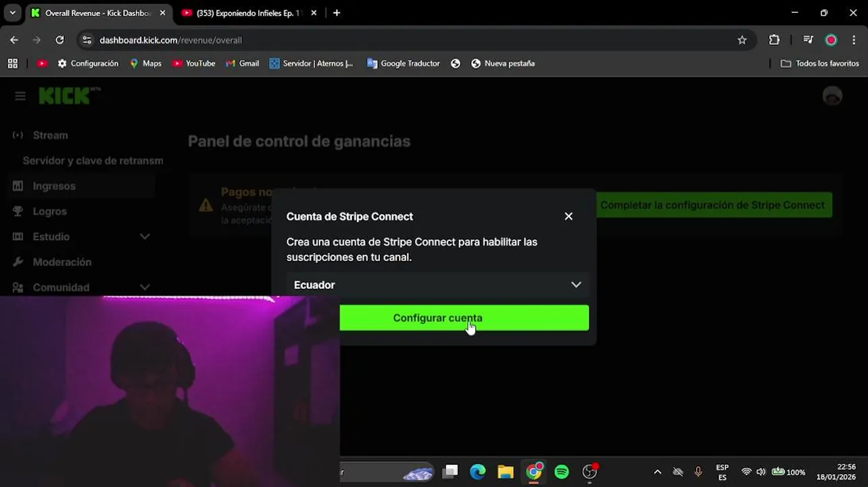The image size is (868, 487).
Task: Open the tab search dropdown
Action: coord(12,13)
